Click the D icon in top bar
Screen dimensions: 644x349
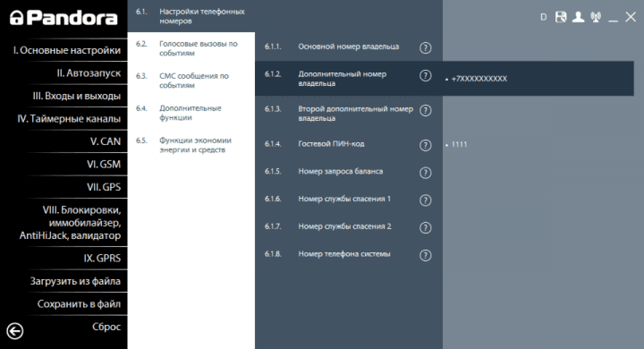544,17
